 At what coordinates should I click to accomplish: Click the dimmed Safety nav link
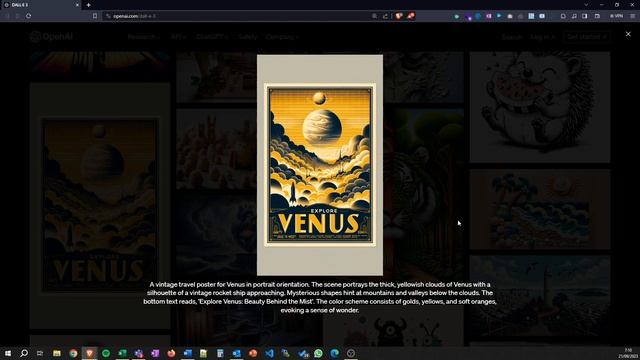coord(247,37)
